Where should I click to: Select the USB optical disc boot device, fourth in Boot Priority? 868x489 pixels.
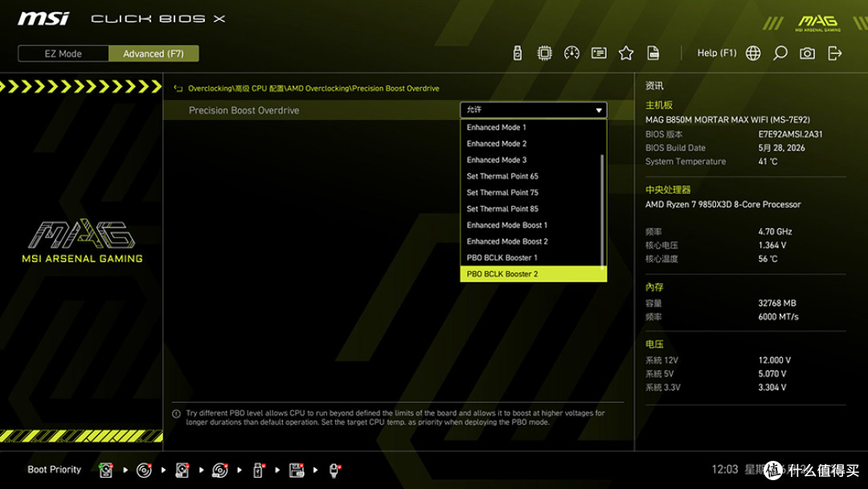coord(219,471)
